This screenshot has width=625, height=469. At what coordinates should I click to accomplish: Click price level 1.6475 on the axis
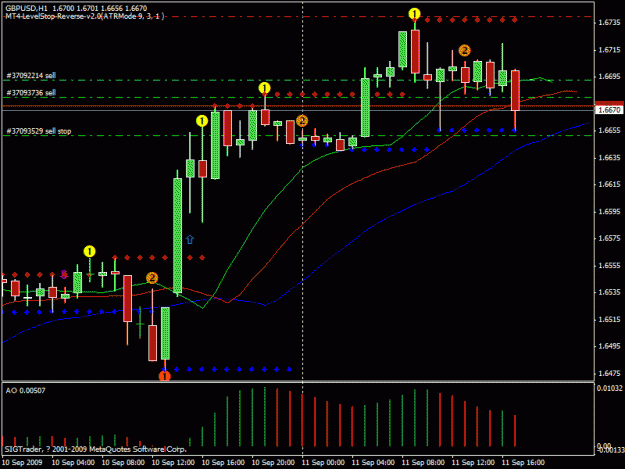pyautogui.click(x=610, y=373)
